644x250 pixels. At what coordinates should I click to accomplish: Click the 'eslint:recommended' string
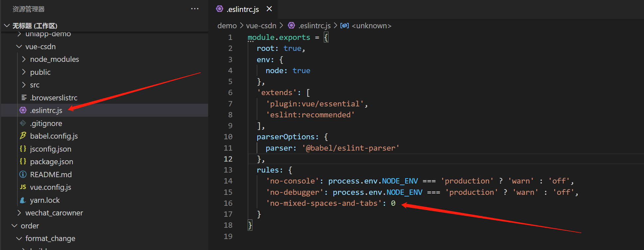click(x=310, y=115)
